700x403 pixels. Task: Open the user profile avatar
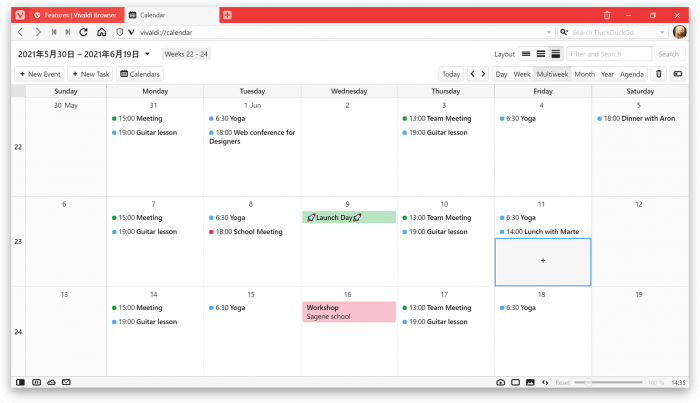point(679,32)
